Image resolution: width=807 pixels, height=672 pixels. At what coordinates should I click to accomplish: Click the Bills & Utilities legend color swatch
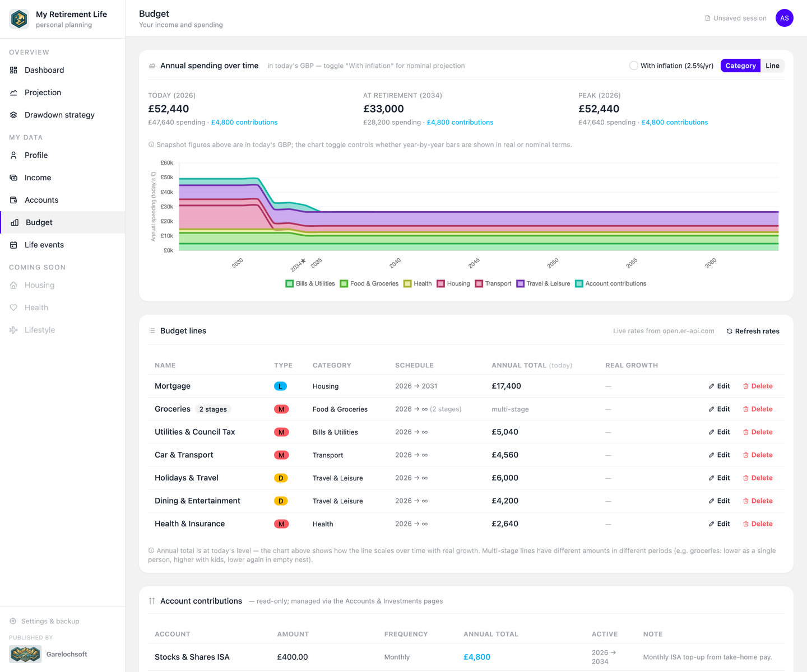[x=290, y=283]
